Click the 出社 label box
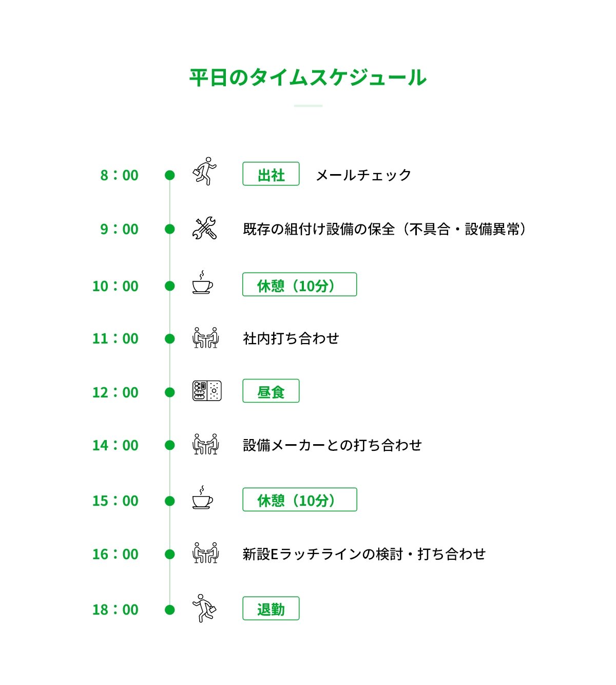This screenshot has height=685, width=616. coord(271,174)
